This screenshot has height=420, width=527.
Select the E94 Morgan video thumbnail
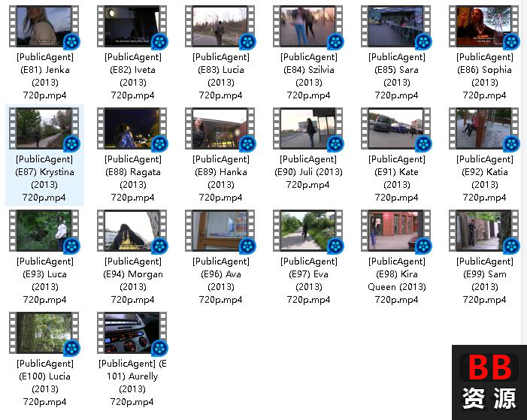coord(132,231)
